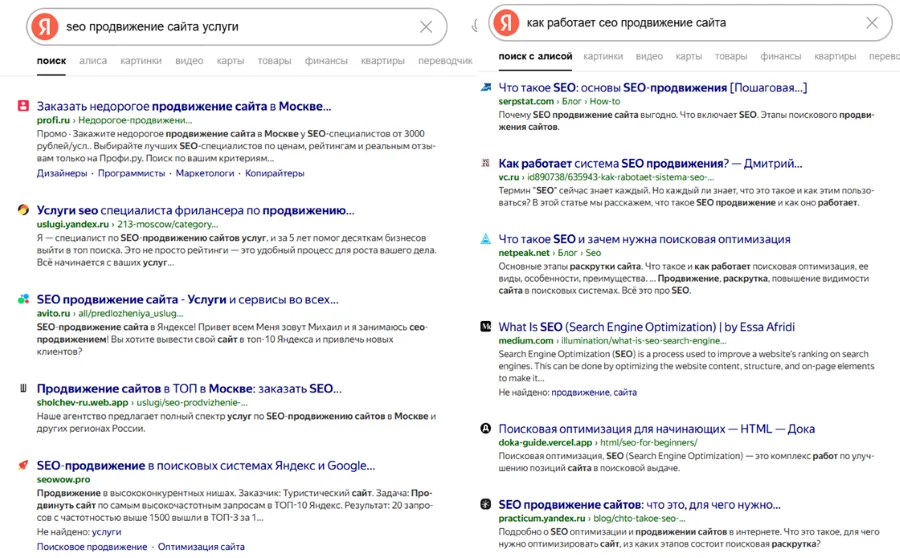Open the right window 'квартиры' tab
This screenshot has width=900, height=558.
pyautogui.click(x=835, y=56)
